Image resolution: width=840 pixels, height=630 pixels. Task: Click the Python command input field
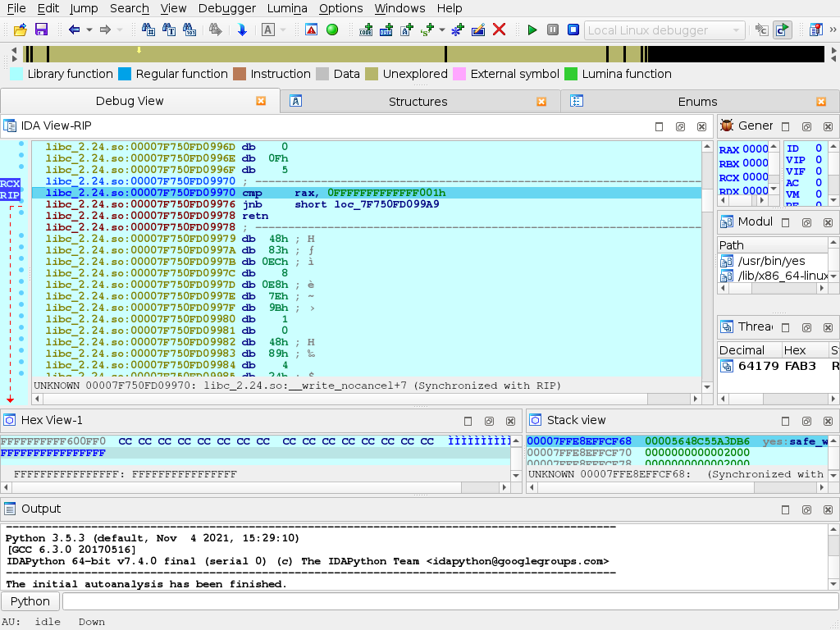(448, 601)
